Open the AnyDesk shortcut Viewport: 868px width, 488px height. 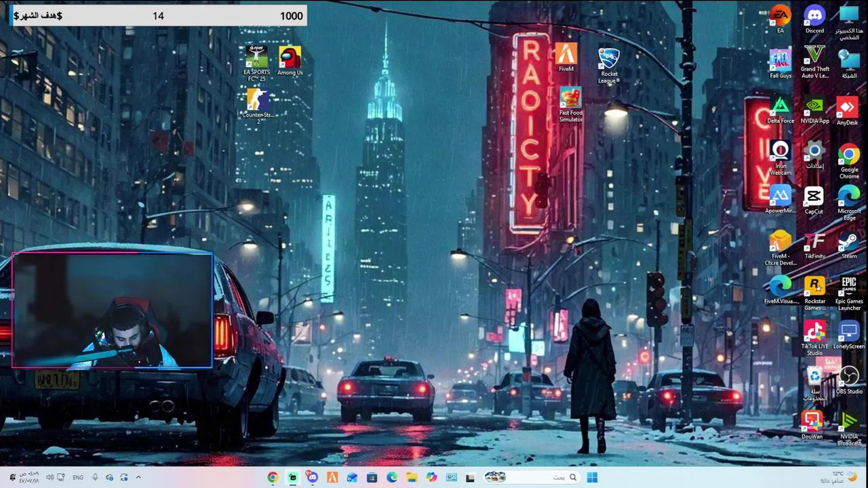[847, 111]
